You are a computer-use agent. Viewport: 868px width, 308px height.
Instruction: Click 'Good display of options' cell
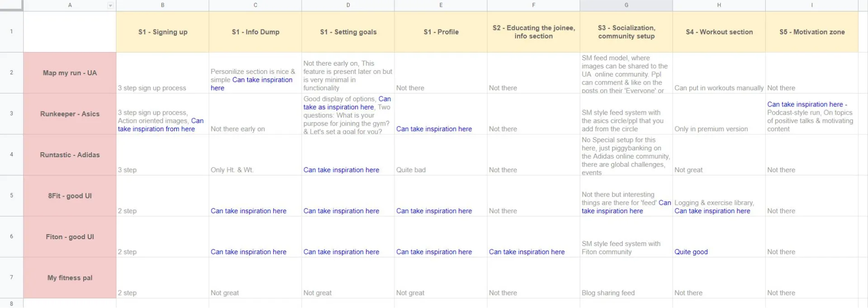coord(348,114)
